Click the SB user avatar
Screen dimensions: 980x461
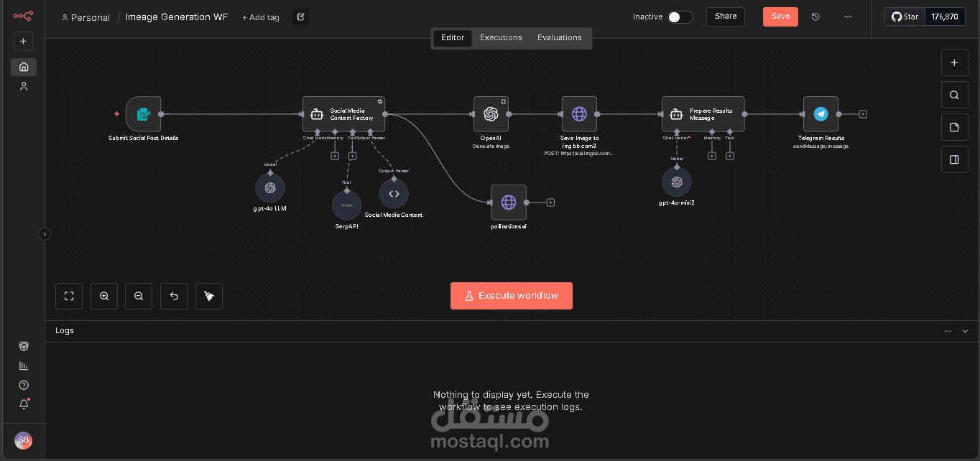tap(24, 440)
